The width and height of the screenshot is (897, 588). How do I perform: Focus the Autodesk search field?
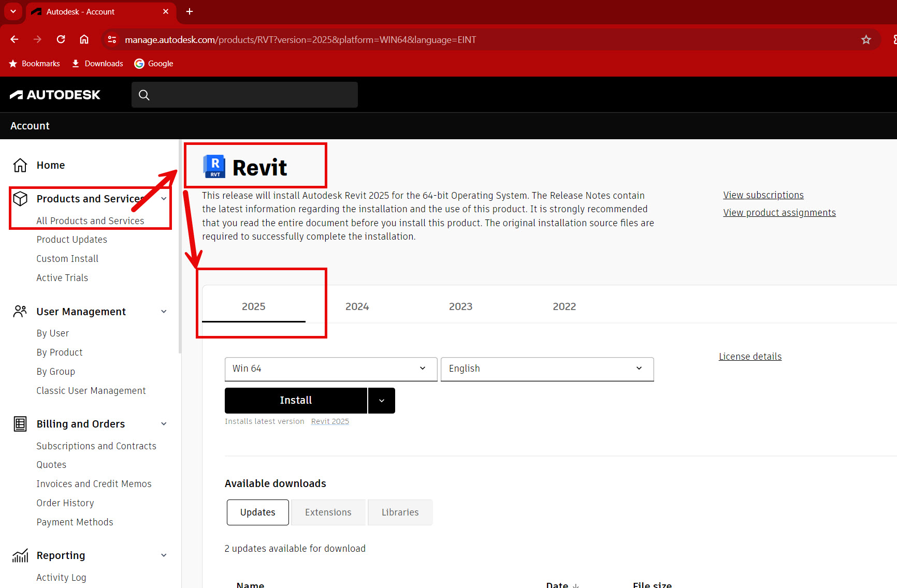coord(244,95)
